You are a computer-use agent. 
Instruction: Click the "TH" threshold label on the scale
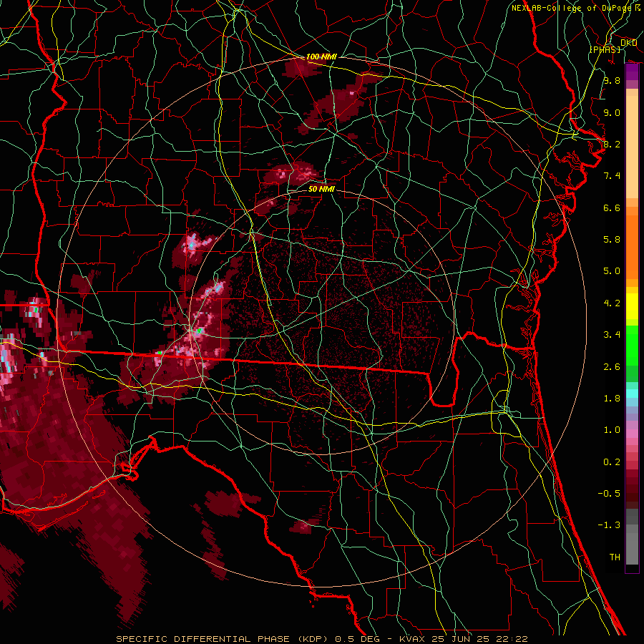click(615, 557)
